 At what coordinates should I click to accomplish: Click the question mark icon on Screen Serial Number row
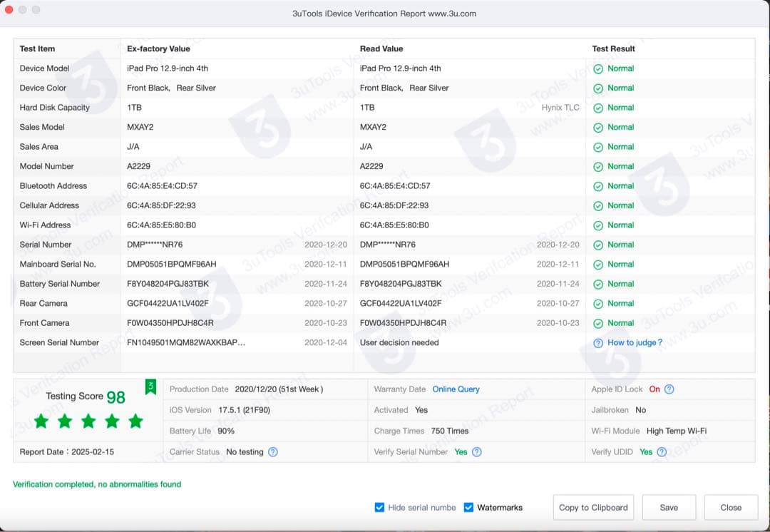[x=597, y=342]
